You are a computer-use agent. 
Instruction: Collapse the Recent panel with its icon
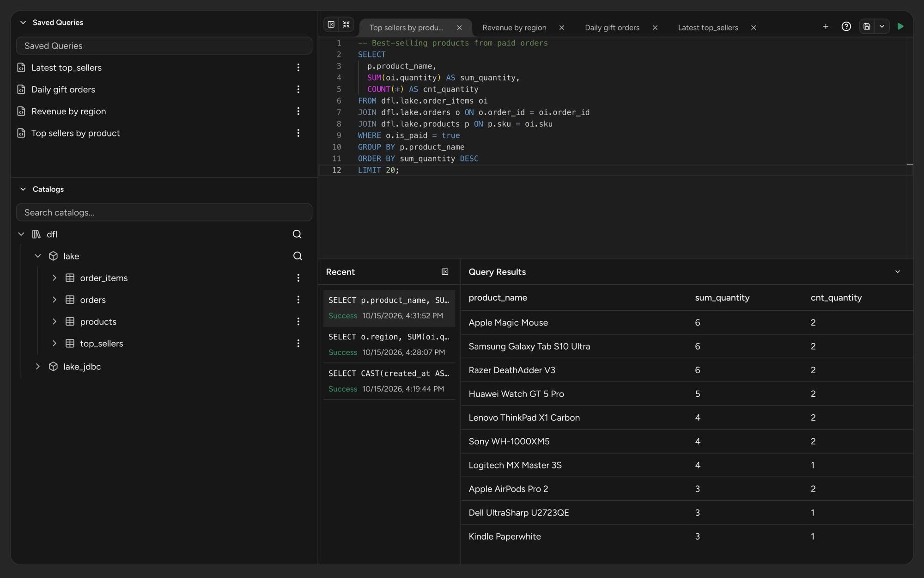pyautogui.click(x=445, y=272)
